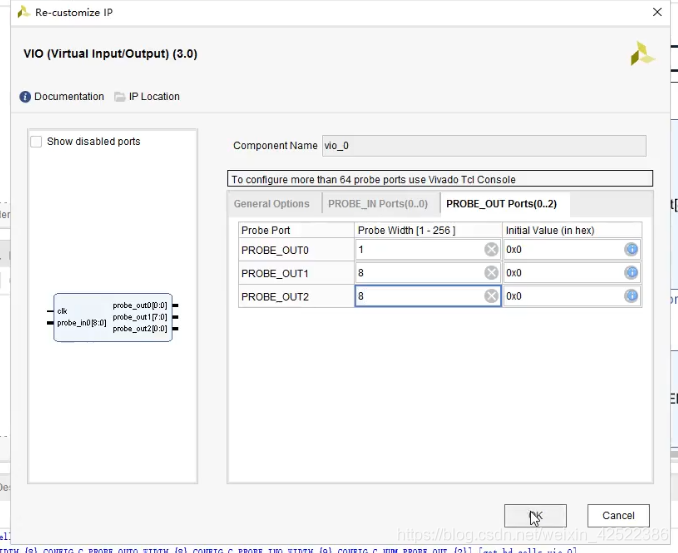Click the Probe Width [1 - 256] header
This screenshot has width=678, height=553.
click(x=428, y=230)
